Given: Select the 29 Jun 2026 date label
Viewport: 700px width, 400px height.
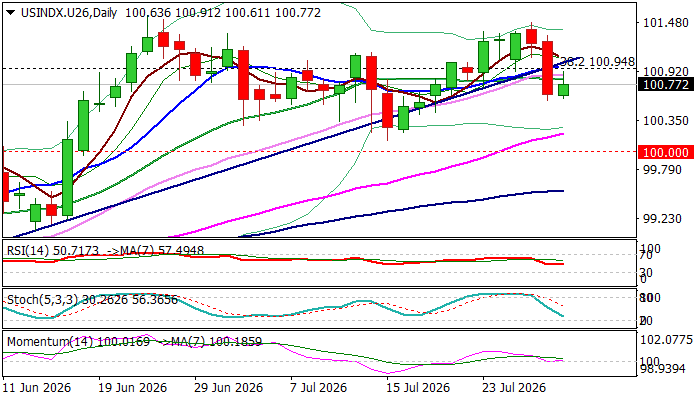Looking at the screenshot, I should [229, 388].
